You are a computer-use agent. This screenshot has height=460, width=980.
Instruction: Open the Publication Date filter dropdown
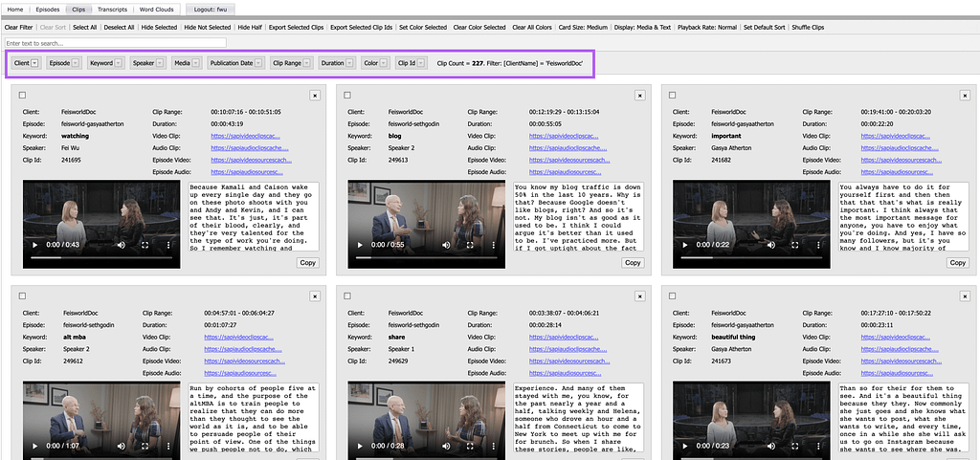pyautogui.click(x=258, y=63)
